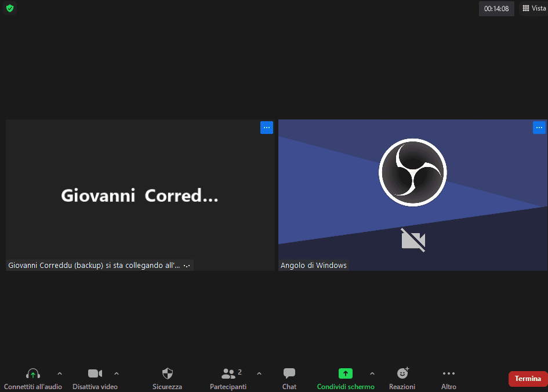Open the Partecipanti panel
This screenshot has height=392, width=548.
(228, 374)
